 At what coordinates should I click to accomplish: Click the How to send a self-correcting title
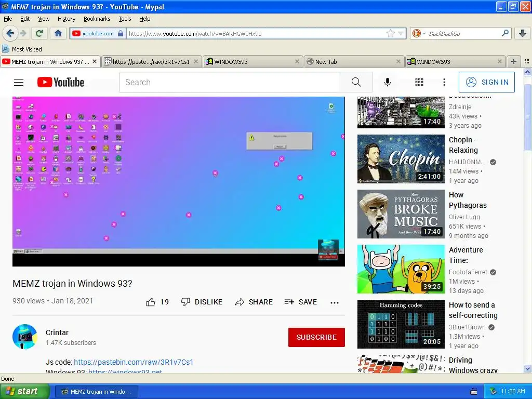pyautogui.click(x=473, y=310)
